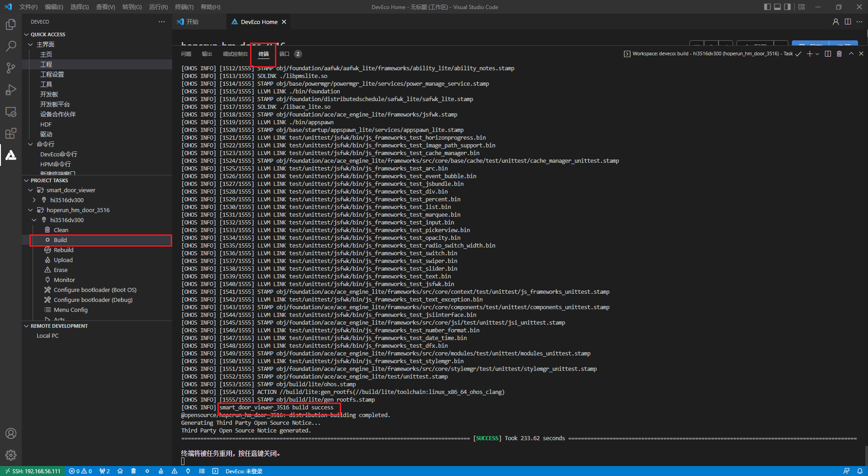
Task: Split the editor to the right
Action: point(848,22)
